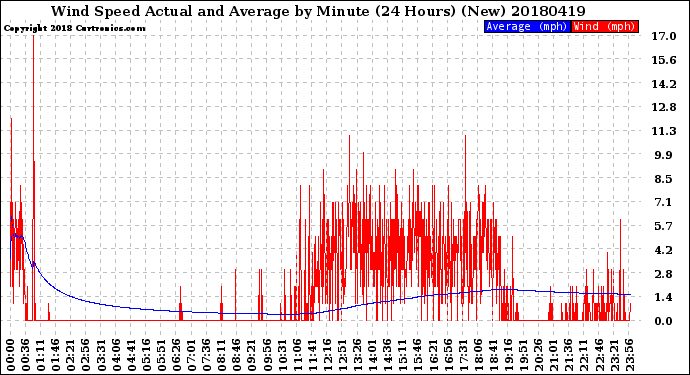Click the 05:51 time axis label
The image size is (690, 375).
click(x=161, y=355)
